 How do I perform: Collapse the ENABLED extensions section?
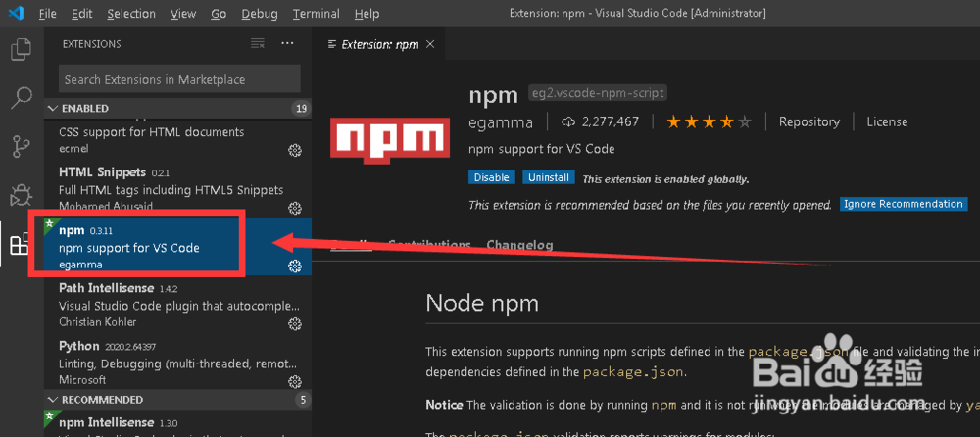[53, 108]
